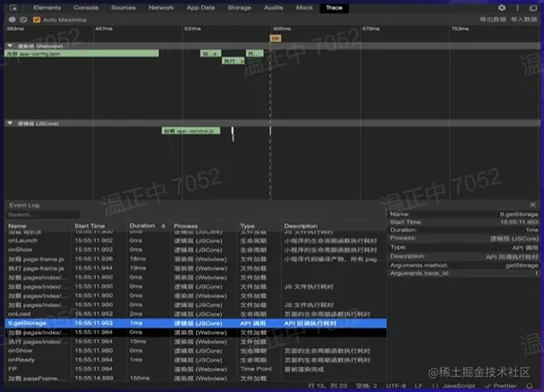Select the tt.getStorage event row
The height and width of the screenshot is (392, 544).
(196, 323)
